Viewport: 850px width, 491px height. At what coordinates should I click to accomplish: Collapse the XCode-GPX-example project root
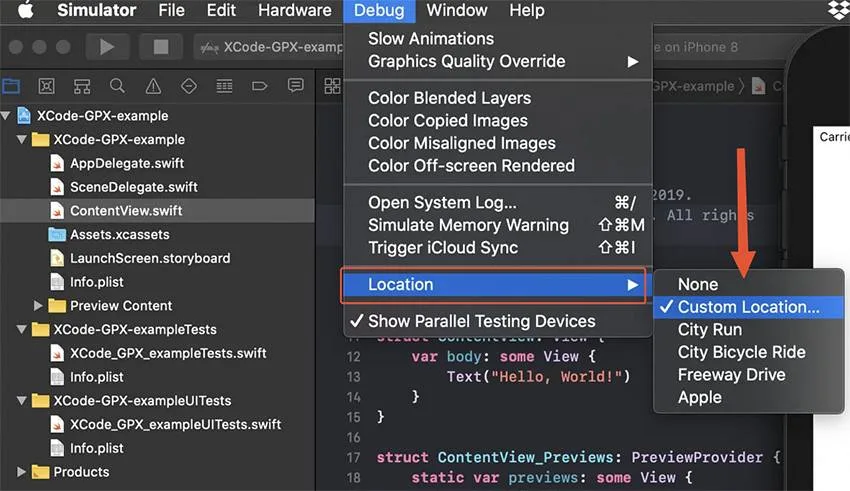pos(6,115)
